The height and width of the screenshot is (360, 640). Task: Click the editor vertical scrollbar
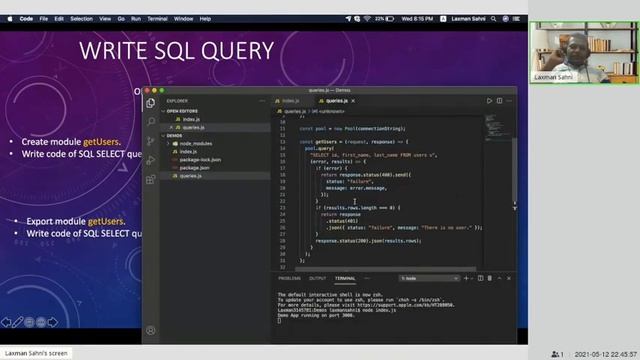pyautogui.click(x=514, y=169)
